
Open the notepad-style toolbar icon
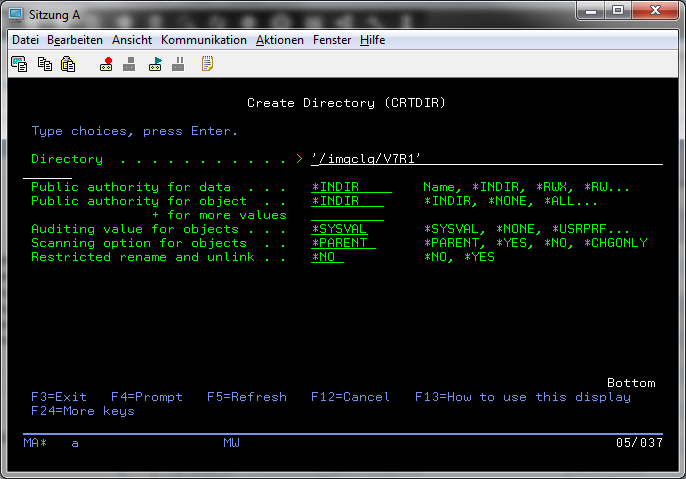point(207,64)
